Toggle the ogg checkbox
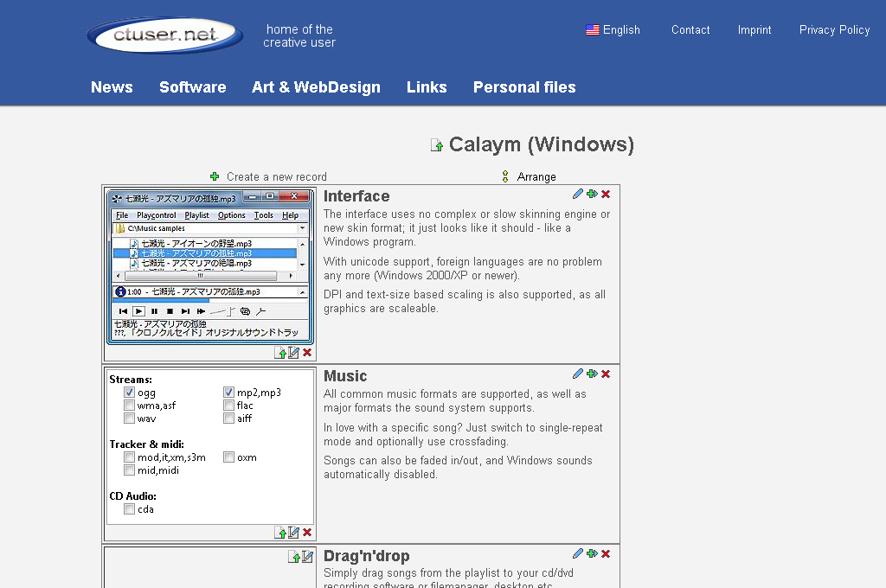Image resolution: width=886 pixels, height=588 pixels. (129, 393)
